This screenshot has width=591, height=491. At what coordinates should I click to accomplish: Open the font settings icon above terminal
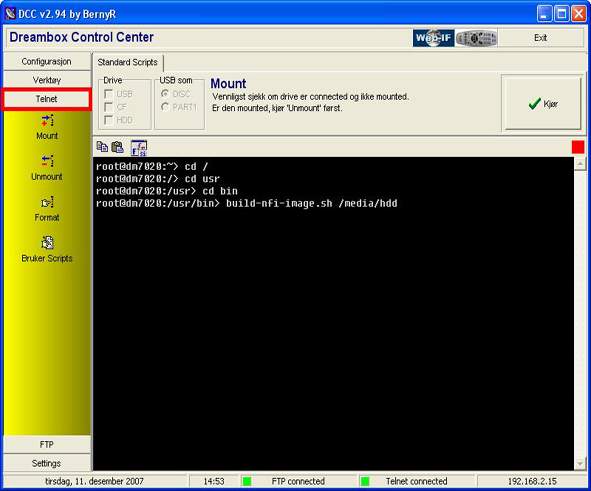click(139, 148)
